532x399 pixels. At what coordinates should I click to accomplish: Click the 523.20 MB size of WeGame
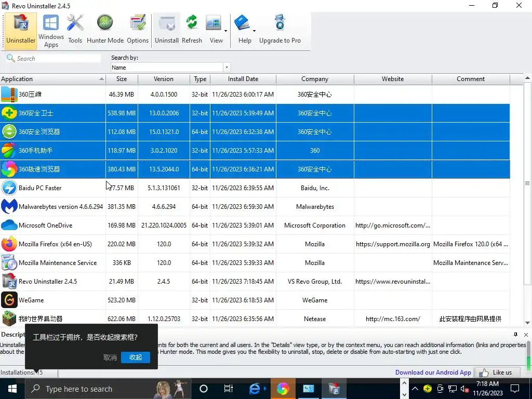tap(122, 300)
